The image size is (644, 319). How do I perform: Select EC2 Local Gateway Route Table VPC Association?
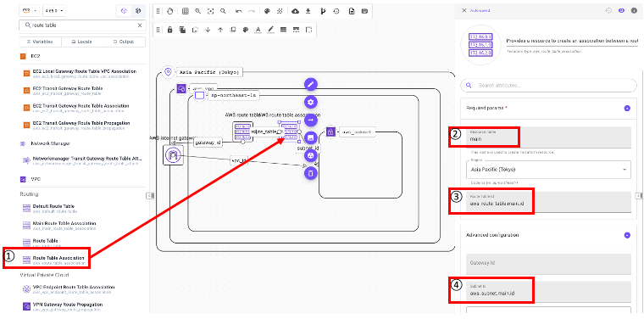point(80,73)
